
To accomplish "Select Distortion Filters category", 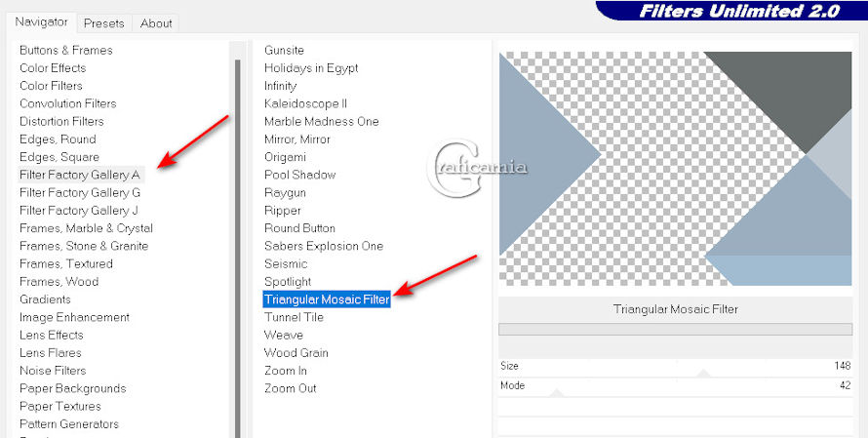I will coord(61,121).
